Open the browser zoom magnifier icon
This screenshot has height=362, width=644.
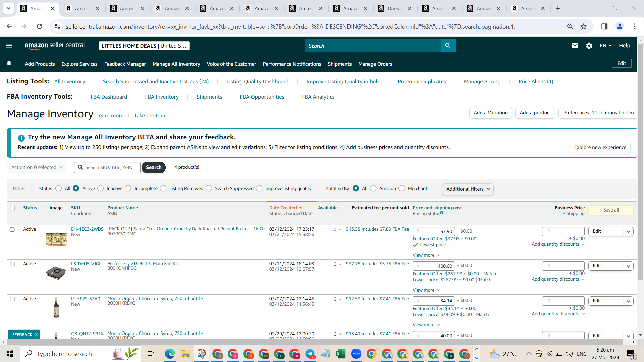coord(570,26)
